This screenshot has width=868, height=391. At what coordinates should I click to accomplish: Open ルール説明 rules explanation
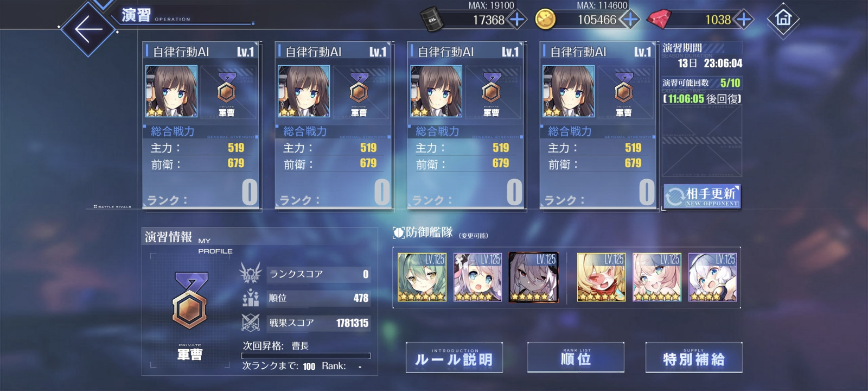(454, 357)
